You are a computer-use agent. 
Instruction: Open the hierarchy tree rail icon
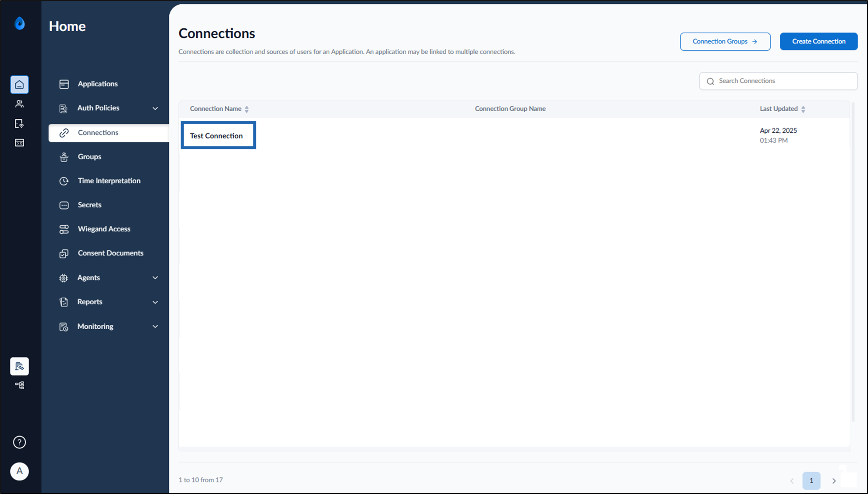coord(19,385)
